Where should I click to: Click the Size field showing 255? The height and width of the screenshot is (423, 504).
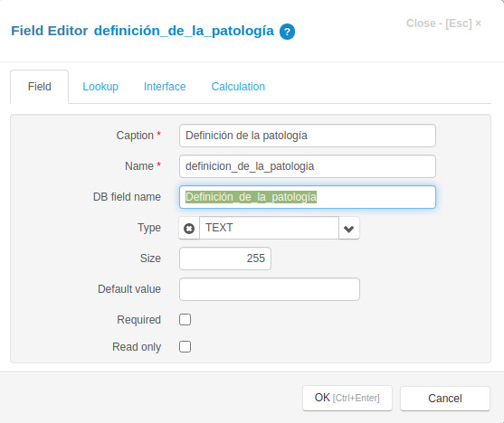click(x=225, y=258)
